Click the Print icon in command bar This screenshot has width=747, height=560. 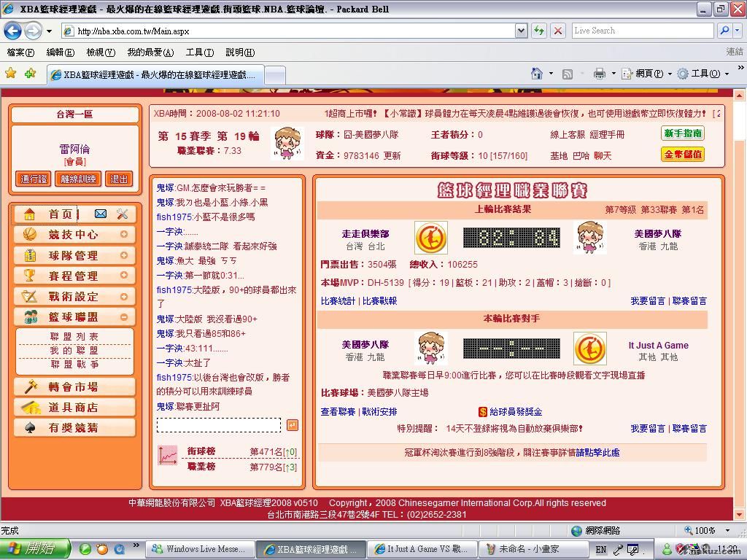(x=599, y=74)
